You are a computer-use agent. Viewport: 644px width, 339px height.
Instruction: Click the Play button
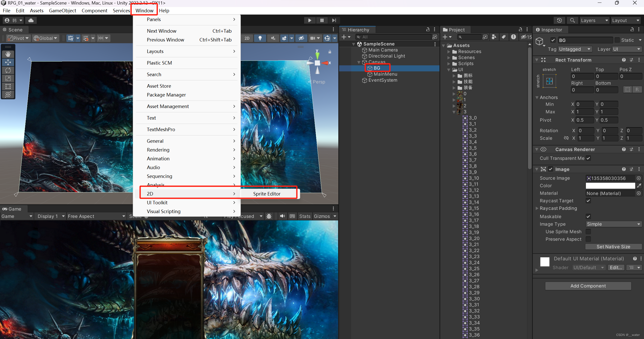[310, 20]
